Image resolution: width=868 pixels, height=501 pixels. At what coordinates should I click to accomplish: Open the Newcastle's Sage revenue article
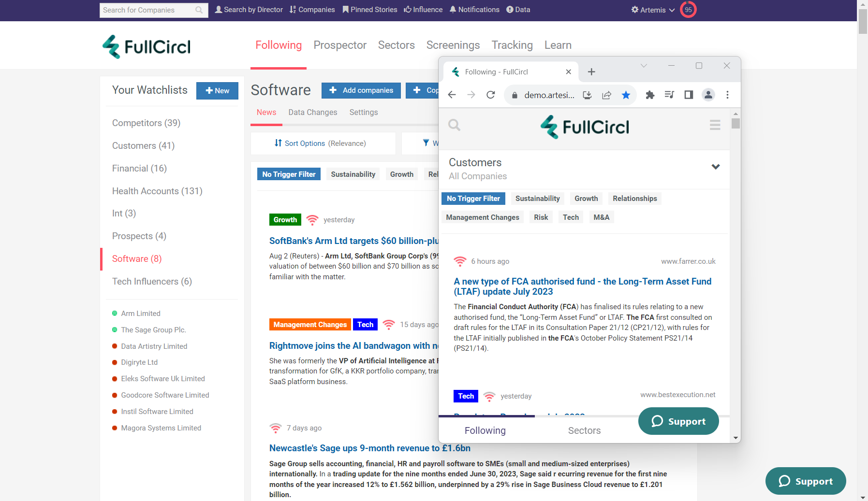(370, 448)
